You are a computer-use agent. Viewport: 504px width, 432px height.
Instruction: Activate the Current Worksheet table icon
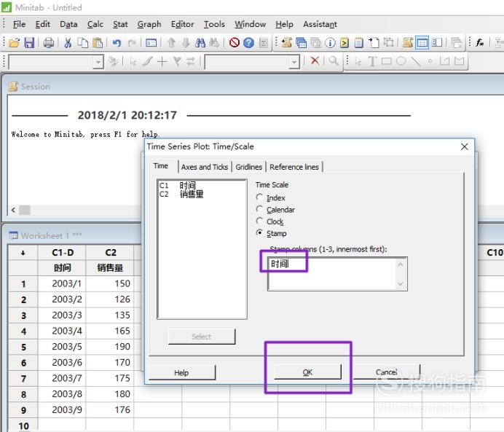point(422,42)
